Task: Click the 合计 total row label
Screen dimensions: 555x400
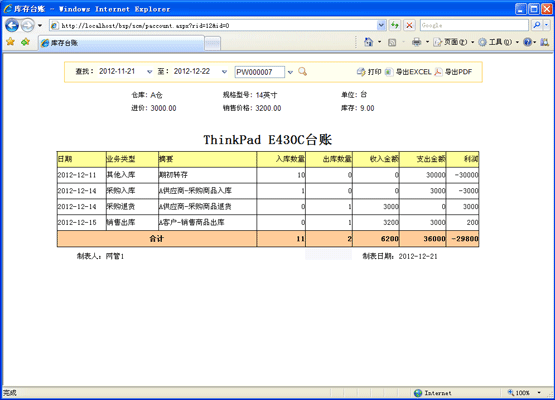Action: click(x=157, y=239)
